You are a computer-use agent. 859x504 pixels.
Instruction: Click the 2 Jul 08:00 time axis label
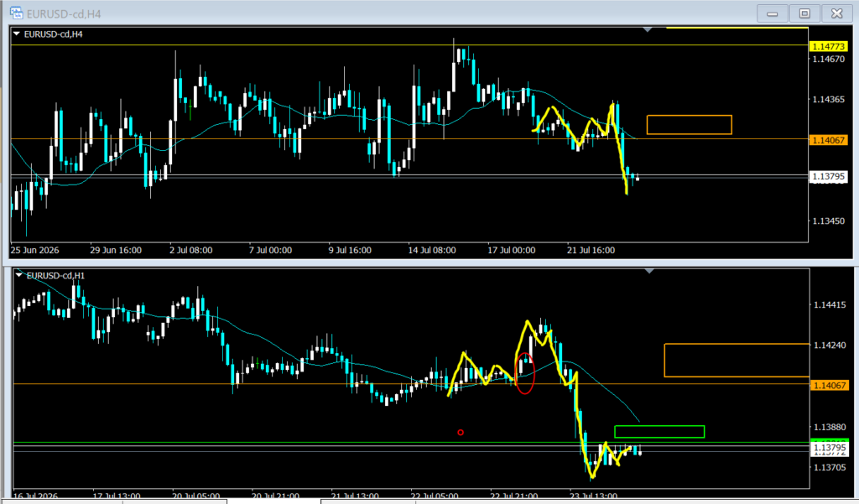(x=190, y=251)
